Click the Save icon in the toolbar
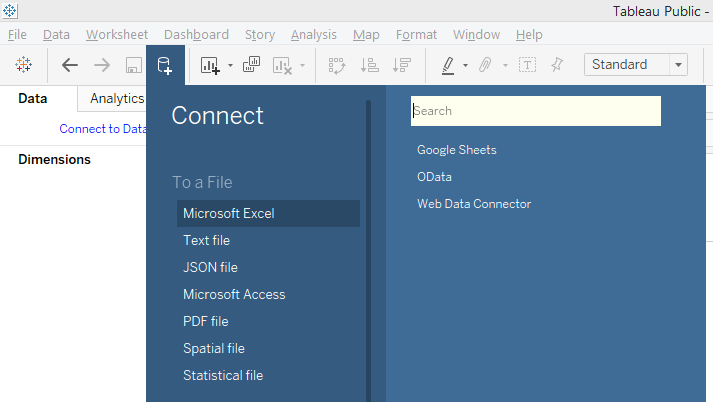 [133, 65]
